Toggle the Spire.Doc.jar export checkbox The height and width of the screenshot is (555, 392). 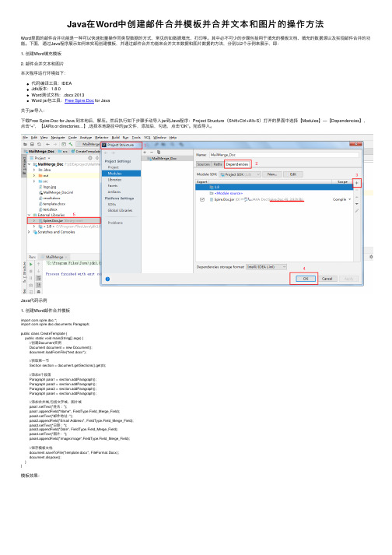[x=202, y=199]
